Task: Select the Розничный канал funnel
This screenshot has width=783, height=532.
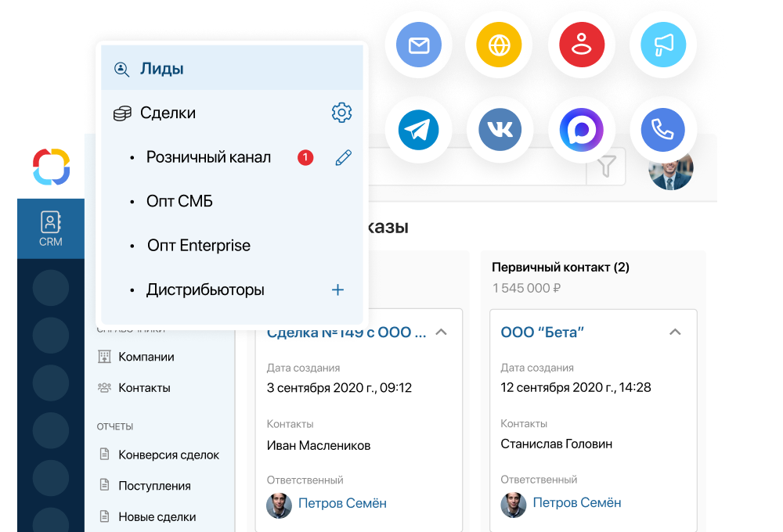Action: click(208, 157)
